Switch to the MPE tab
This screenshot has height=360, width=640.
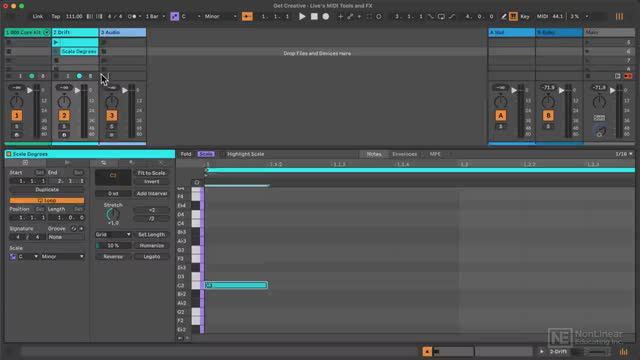pyautogui.click(x=435, y=154)
